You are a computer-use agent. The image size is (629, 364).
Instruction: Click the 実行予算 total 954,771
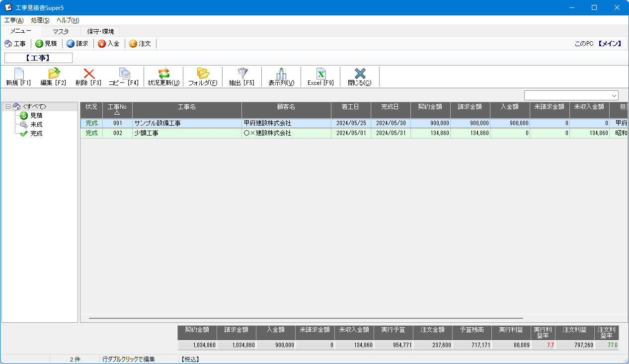tap(393, 345)
